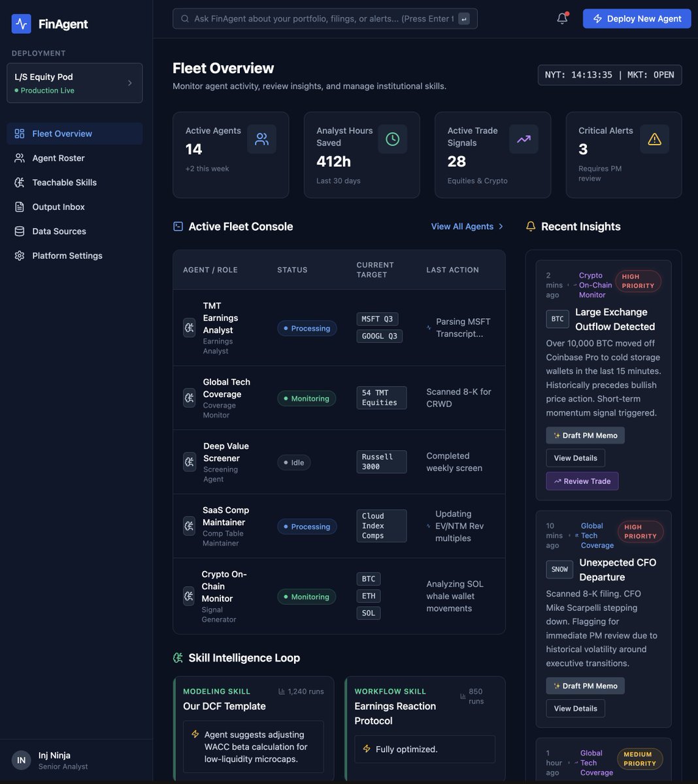Open Platform Settings
Screen dimensions: 698x784
[75, 255]
